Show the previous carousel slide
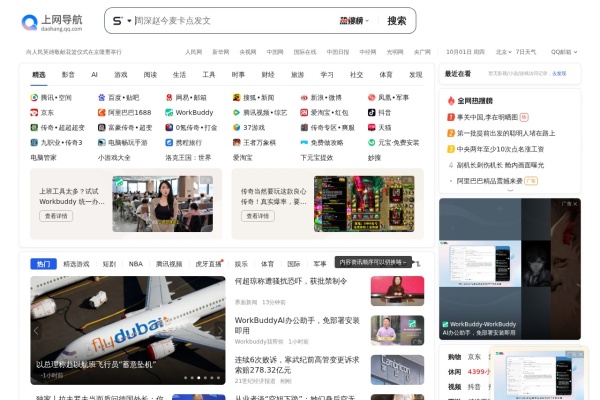This screenshot has height=400, width=600. [x=36, y=330]
